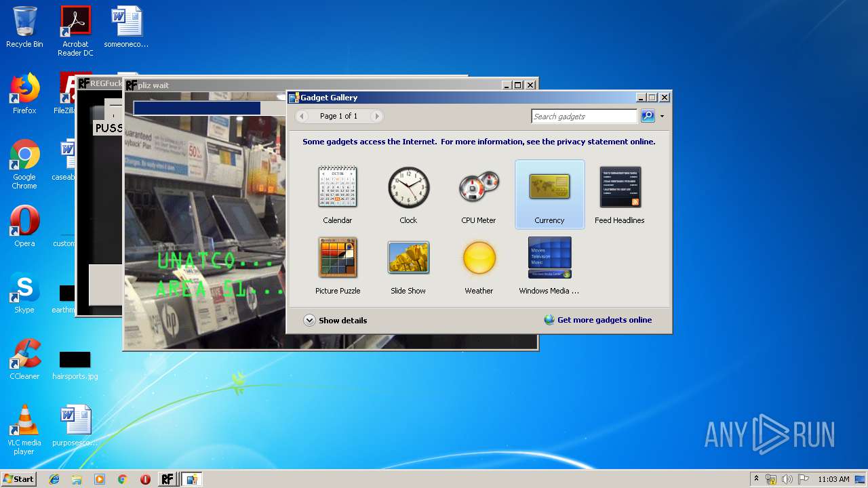Show hidden system tray icons
Viewport: 868px width, 488px height.
tap(756, 479)
